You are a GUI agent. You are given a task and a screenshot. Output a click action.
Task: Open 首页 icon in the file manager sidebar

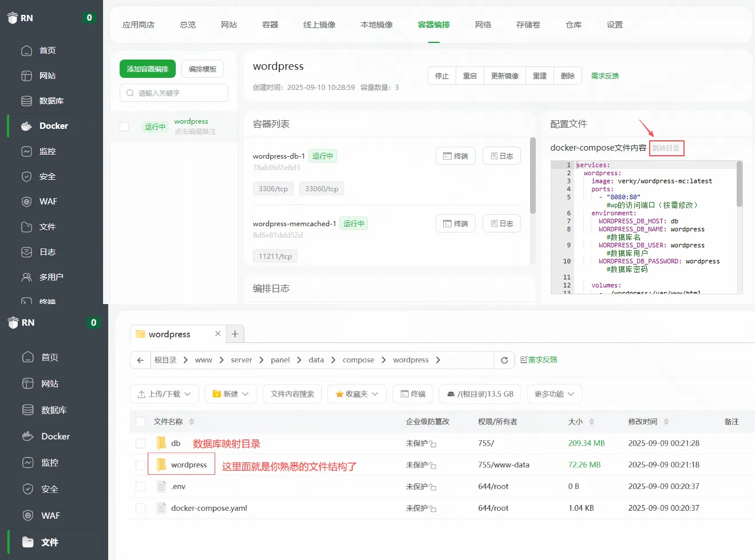click(x=28, y=357)
